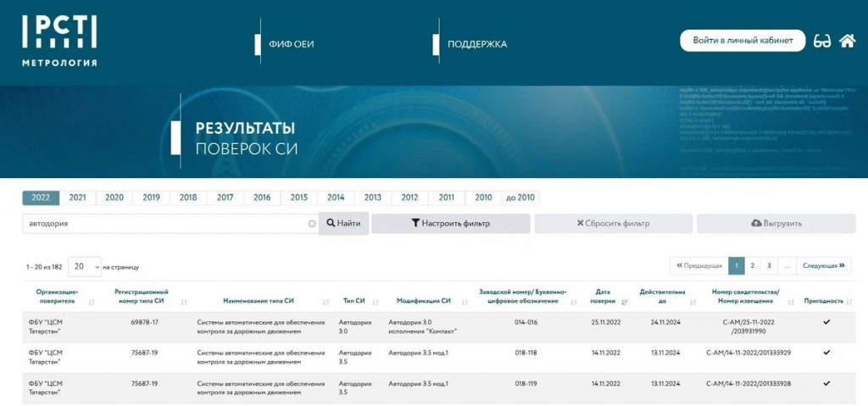Image resolution: width=868 pixels, height=406 pixels.
Task: Click the date 25.11.2022 cell
Action: (x=605, y=322)
